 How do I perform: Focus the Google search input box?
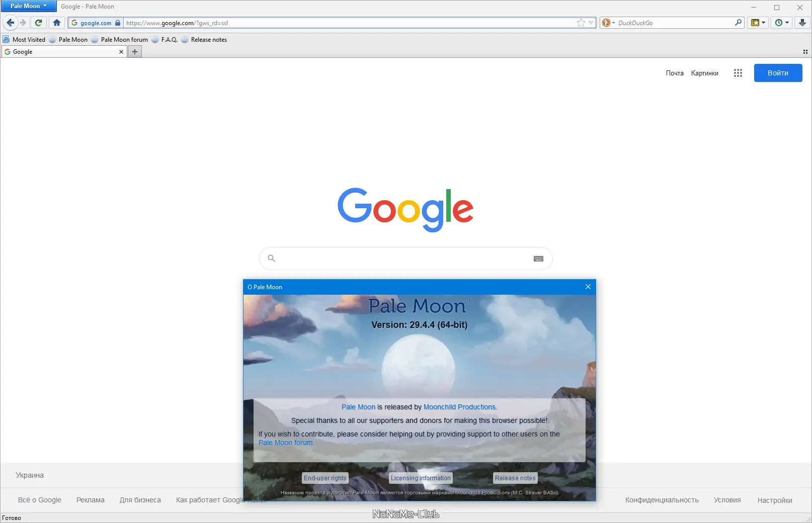point(405,258)
